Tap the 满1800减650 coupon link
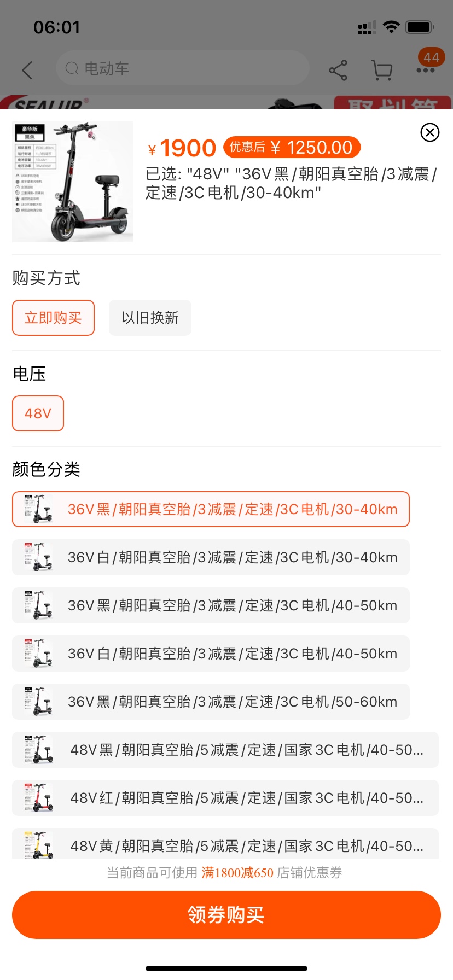 pyautogui.click(x=237, y=873)
